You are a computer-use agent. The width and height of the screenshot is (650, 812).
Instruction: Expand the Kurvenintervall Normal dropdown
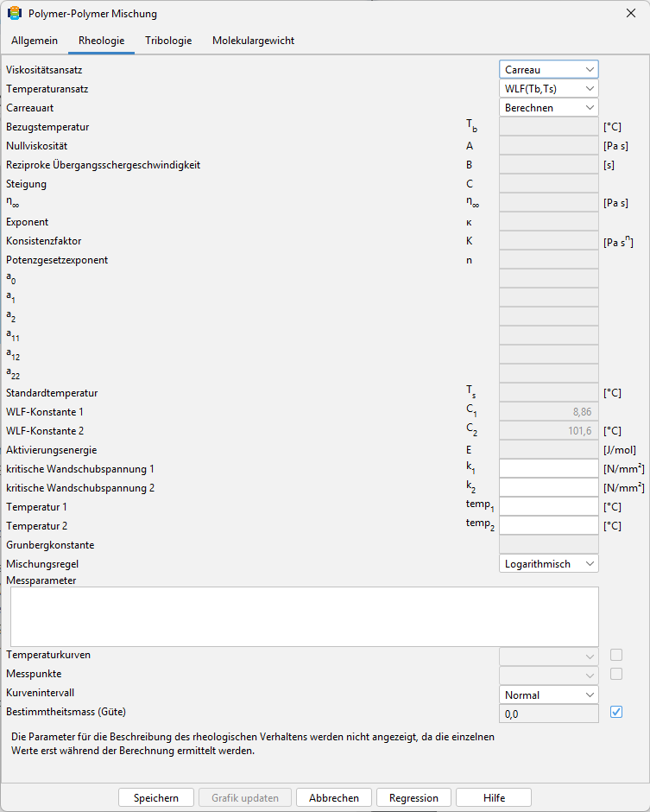tap(548, 695)
